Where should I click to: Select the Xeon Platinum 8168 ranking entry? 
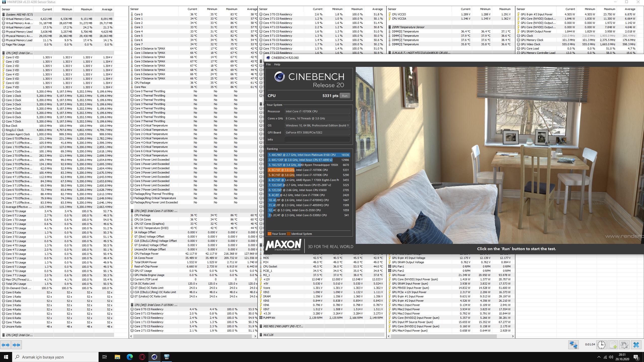pos(308,155)
